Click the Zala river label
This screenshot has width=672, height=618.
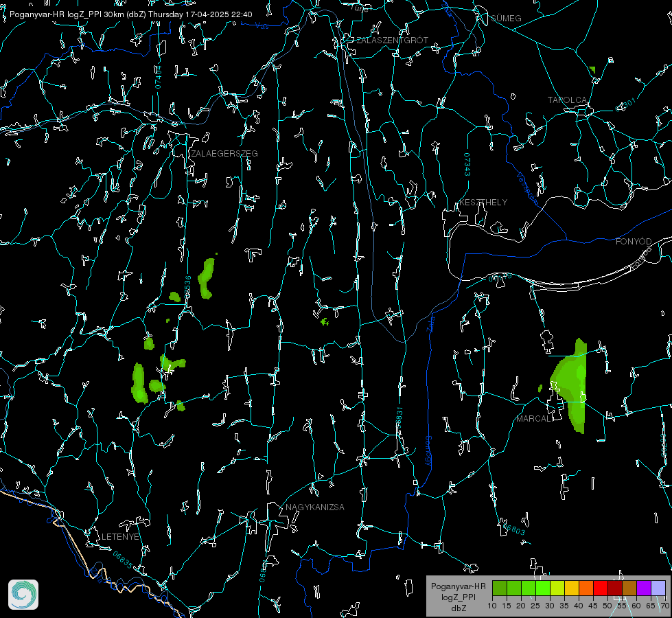click(x=431, y=323)
